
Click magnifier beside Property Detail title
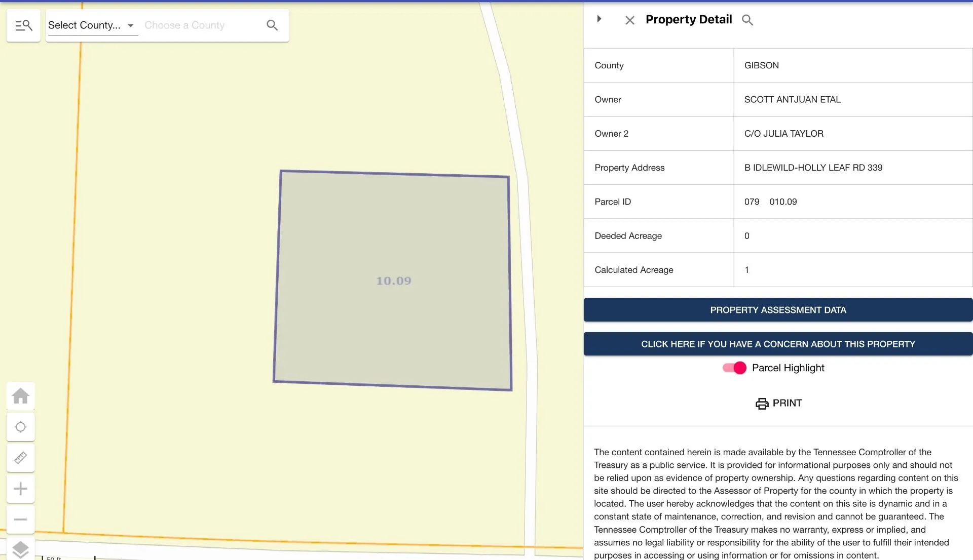(x=747, y=20)
